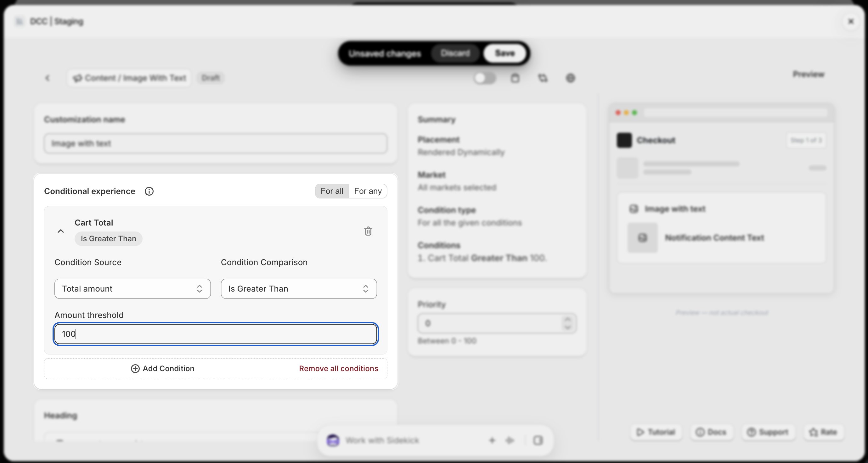
Task: Go back using the left arrow
Action: point(48,78)
